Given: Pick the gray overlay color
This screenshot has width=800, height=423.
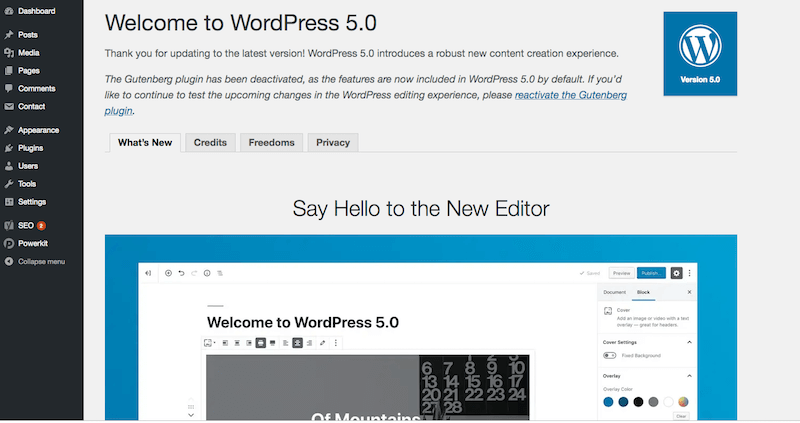Looking at the screenshot, I should click(653, 402).
